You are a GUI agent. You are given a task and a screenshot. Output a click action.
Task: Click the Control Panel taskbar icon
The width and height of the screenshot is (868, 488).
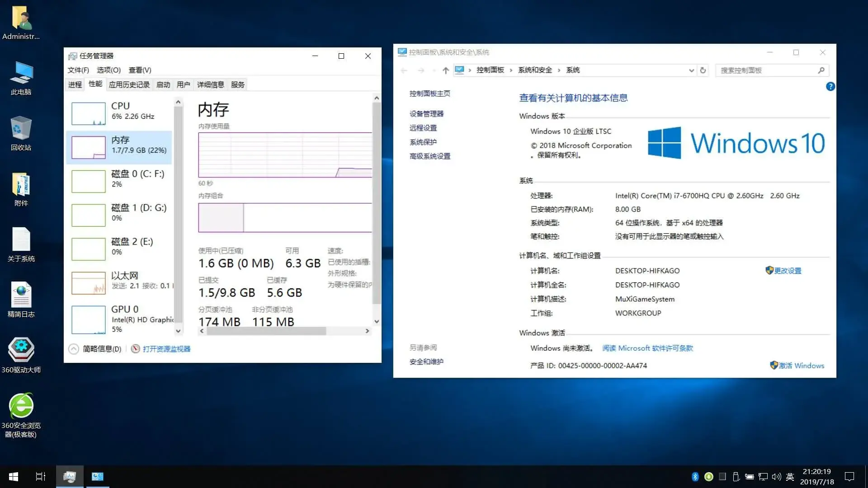coord(98,477)
